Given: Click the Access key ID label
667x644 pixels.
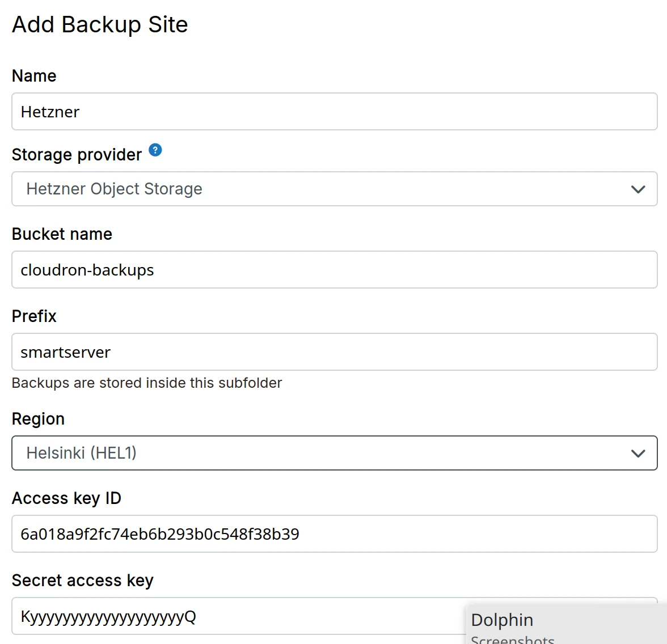Looking at the screenshot, I should point(66,498).
